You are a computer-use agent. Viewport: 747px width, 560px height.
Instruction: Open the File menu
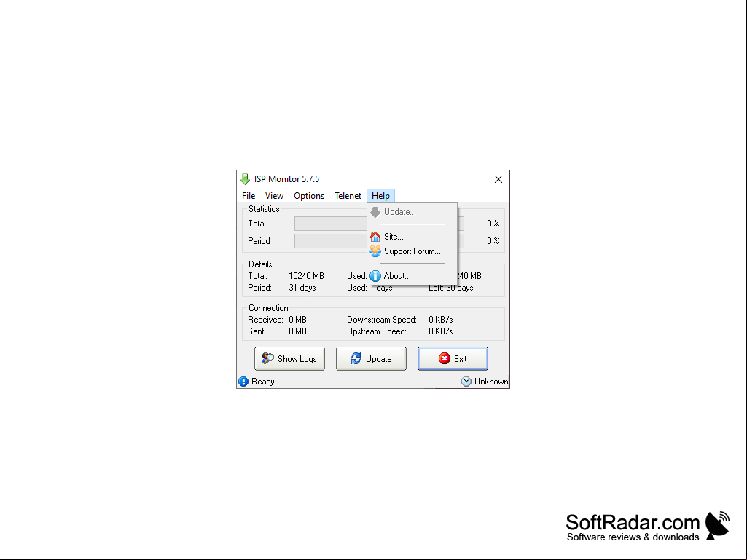tap(249, 196)
